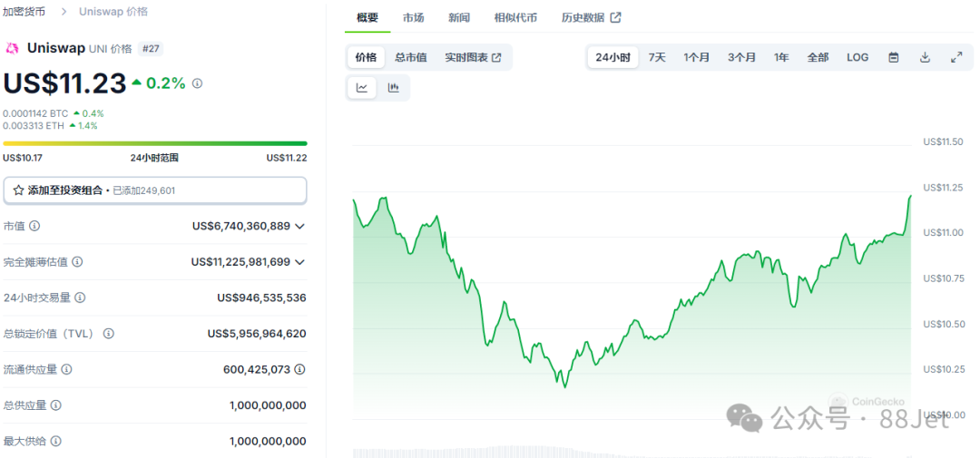Viewport: 980px width, 458px height.
Task: Switch to line chart view icon
Action: click(x=362, y=87)
